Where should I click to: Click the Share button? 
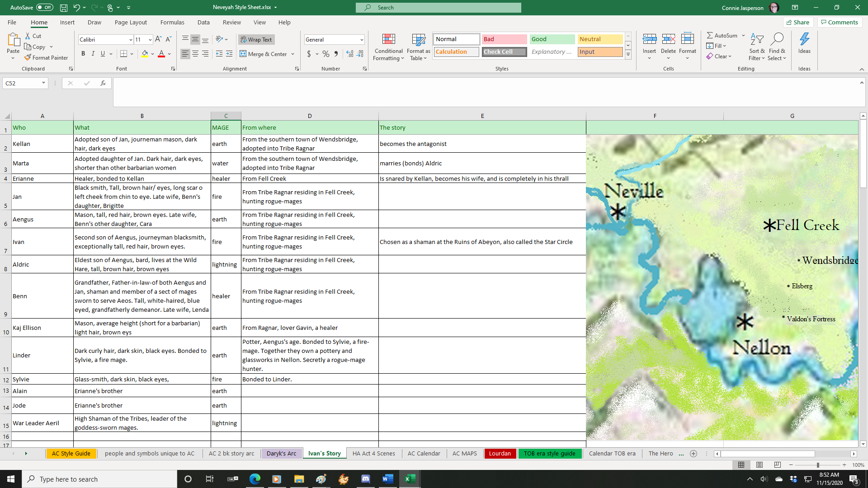[x=798, y=22]
